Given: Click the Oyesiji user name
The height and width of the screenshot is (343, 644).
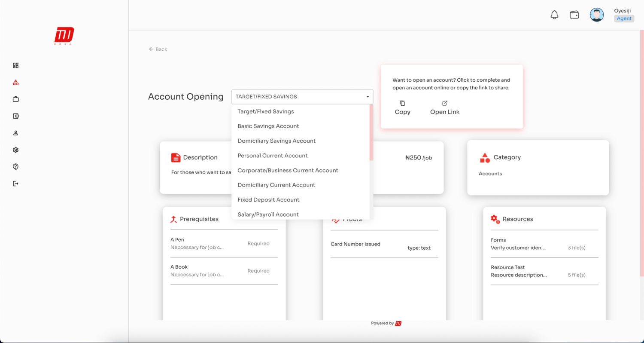Looking at the screenshot, I should (623, 11).
